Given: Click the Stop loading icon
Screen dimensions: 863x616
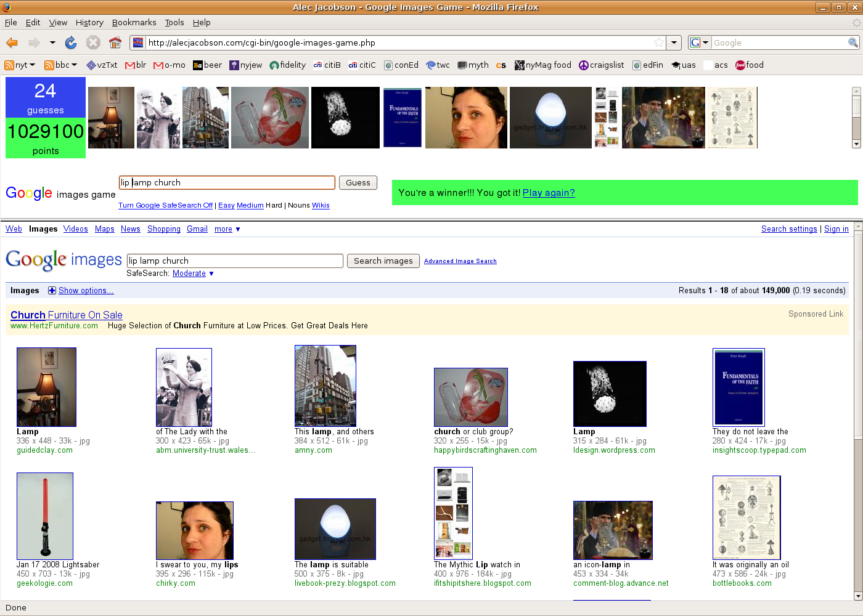Looking at the screenshot, I should [x=93, y=43].
